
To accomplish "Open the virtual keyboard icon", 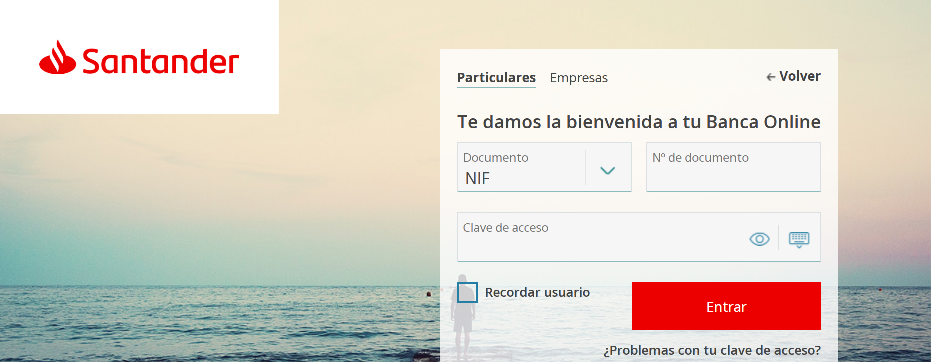I will [799, 239].
